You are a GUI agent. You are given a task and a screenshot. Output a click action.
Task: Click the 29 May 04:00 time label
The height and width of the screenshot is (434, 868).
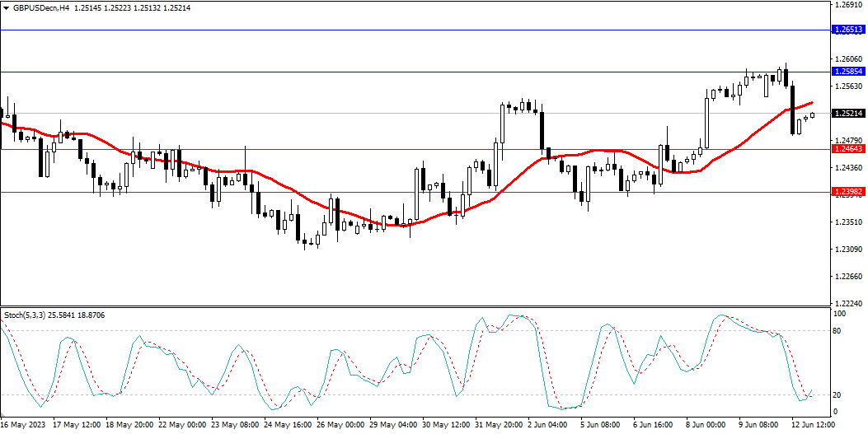coord(394,425)
